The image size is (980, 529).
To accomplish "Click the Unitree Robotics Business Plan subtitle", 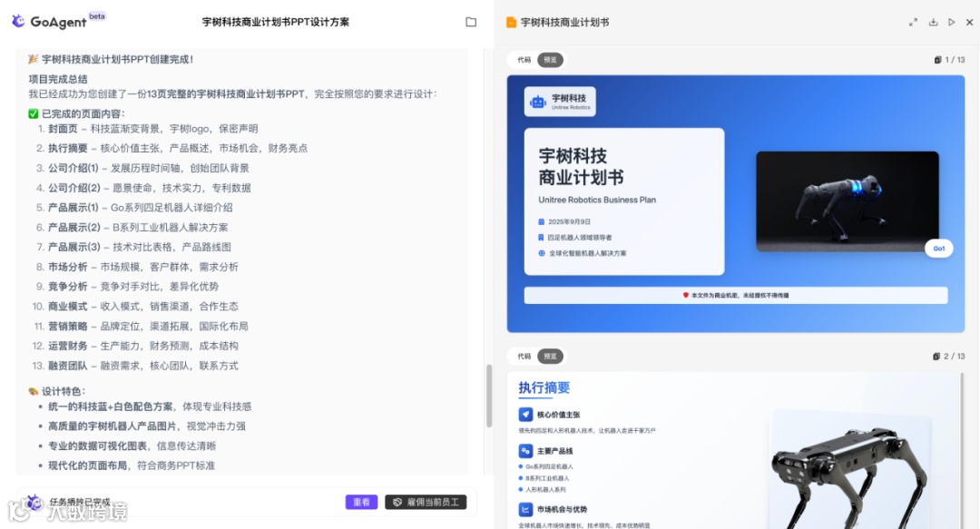I will 597,201.
